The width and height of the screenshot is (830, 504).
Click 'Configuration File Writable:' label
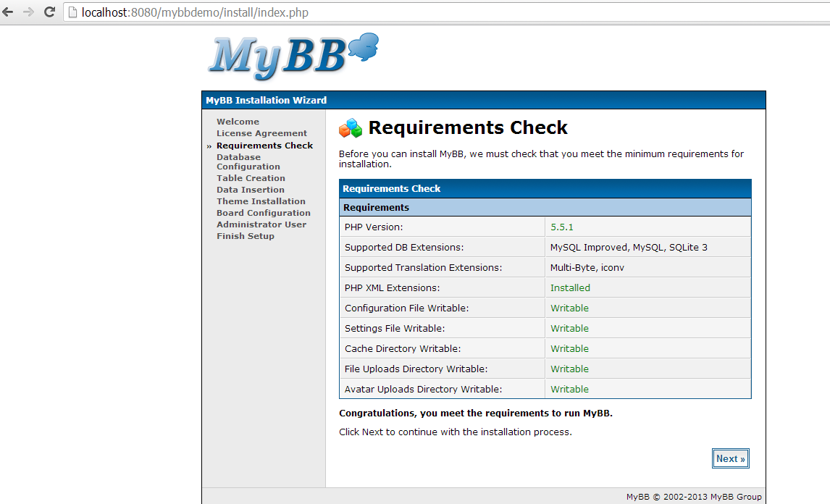coord(406,308)
